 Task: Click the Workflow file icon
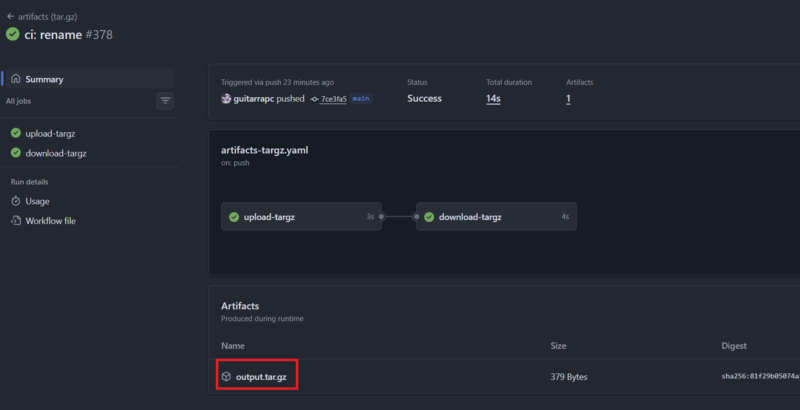pos(16,221)
